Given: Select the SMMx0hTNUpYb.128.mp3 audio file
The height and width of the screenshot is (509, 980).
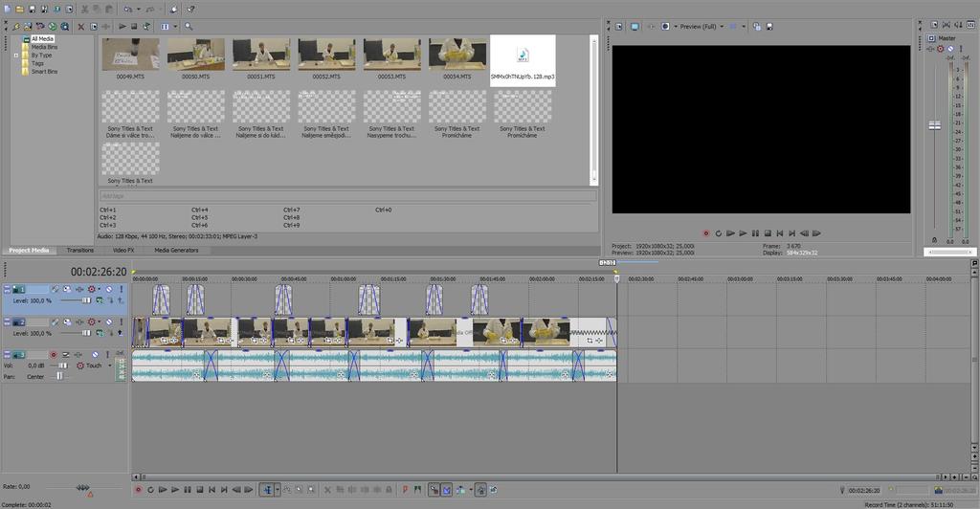Looking at the screenshot, I should point(523,60).
